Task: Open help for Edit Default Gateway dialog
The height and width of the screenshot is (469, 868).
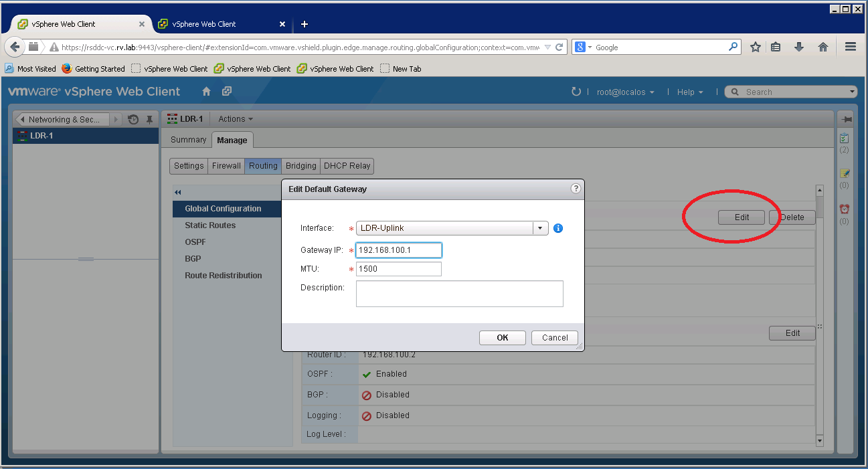Action: click(x=575, y=189)
